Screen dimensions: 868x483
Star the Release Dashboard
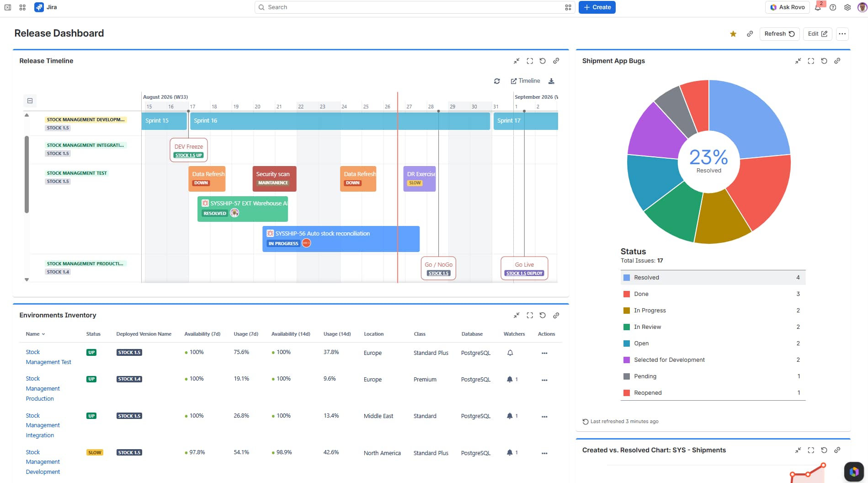(x=733, y=34)
